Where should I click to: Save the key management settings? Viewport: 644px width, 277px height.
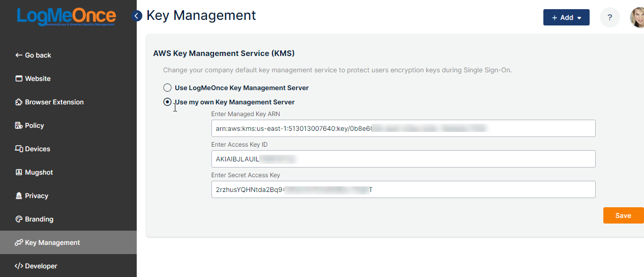pyautogui.click(x=623, y=215)
